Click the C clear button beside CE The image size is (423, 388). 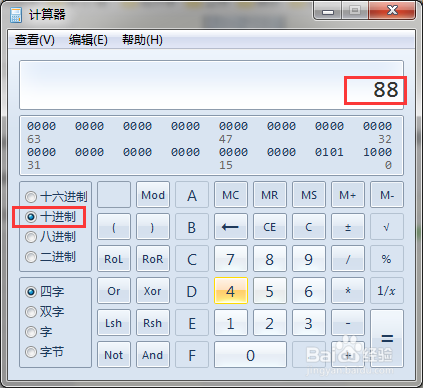[309, 227]
